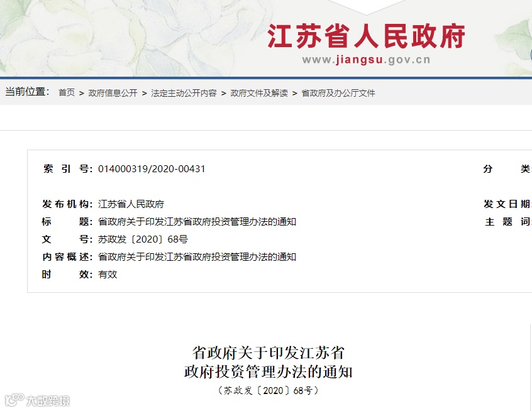
Task: Click heading line 政府投资管理办法的通知
Action: [269, 371]
